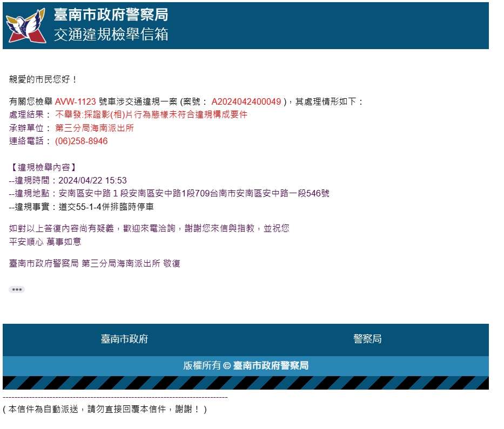The height and width of the screenshot is (429, 504).
Task: Click copyright text 版權所有 © 臺南市政府警察局
Action: point(246,365)
